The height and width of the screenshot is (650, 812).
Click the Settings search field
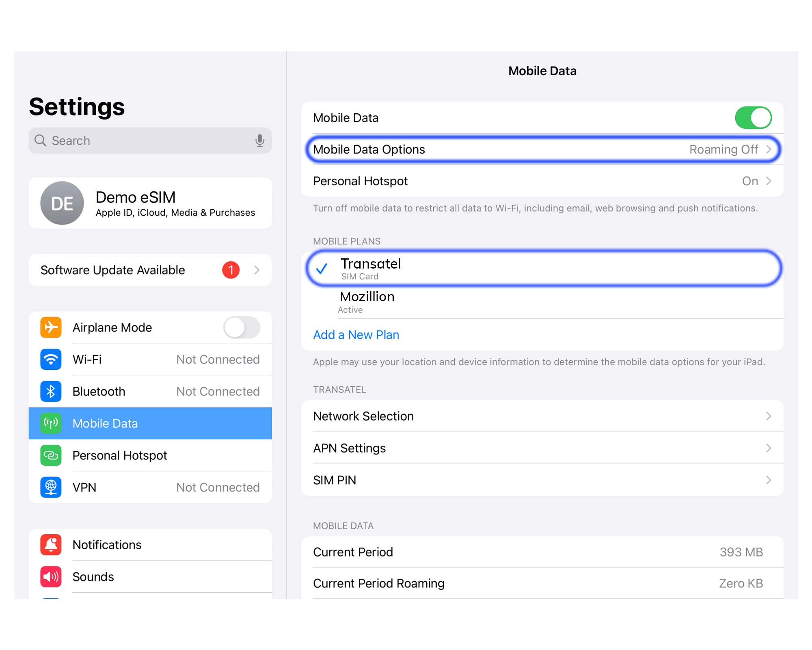[x=150, y=141]
